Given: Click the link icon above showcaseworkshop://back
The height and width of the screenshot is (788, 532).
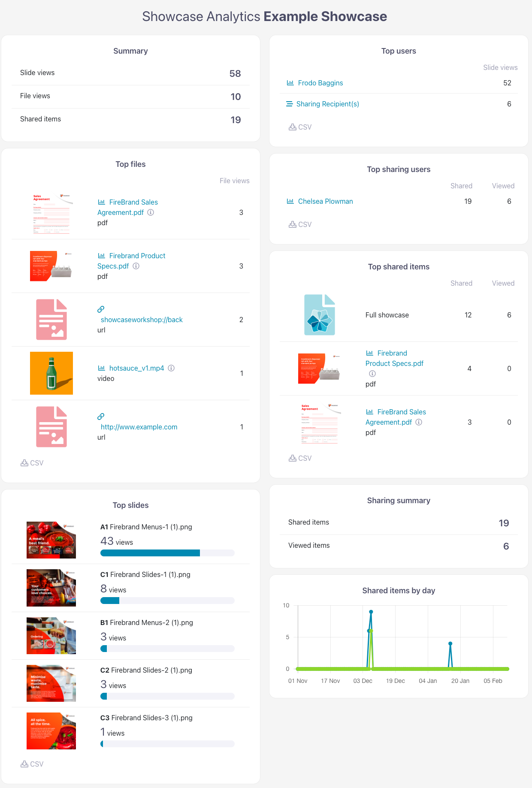Looking at the screenshot, I should click(101, 309).
